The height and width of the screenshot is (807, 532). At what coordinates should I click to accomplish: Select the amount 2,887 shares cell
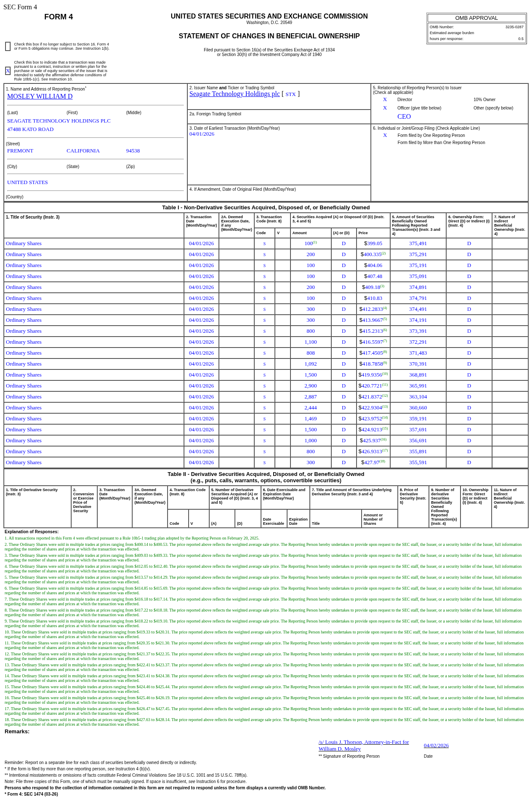[311, 397]
